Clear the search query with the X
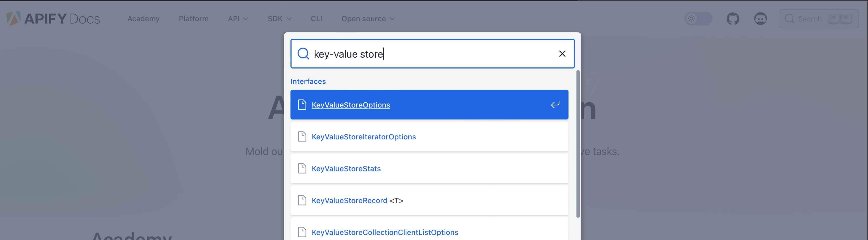The image size is (868, 240). click(x=562, y=53)
